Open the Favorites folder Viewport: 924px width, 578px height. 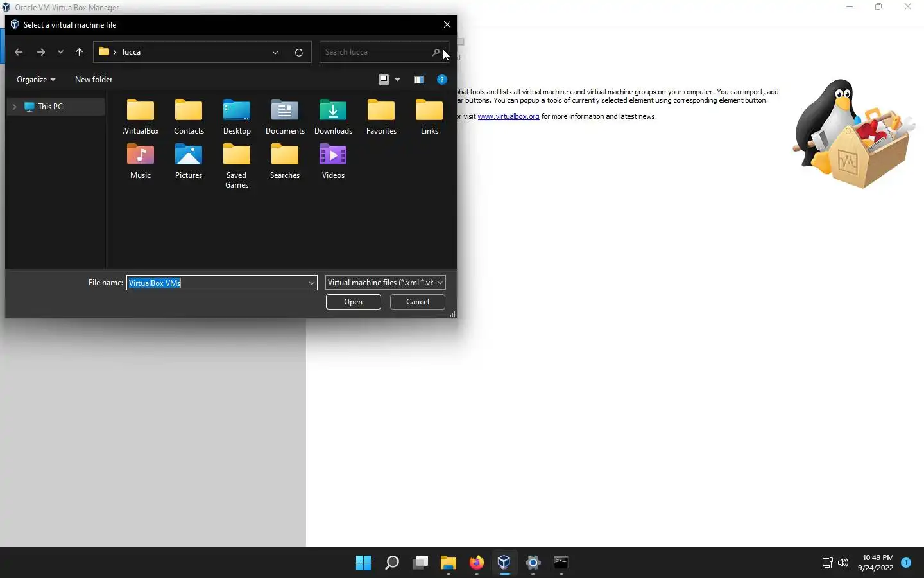[x=381, y=117]
